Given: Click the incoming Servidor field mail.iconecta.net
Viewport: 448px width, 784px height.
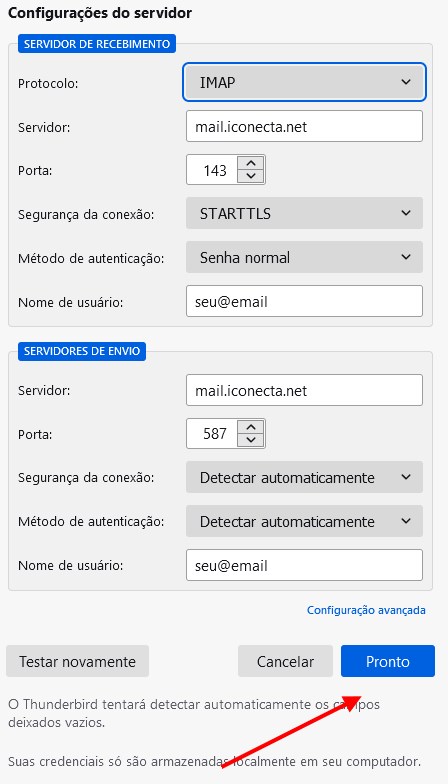Looking at the screenshot, I should (x=304, y=126).
